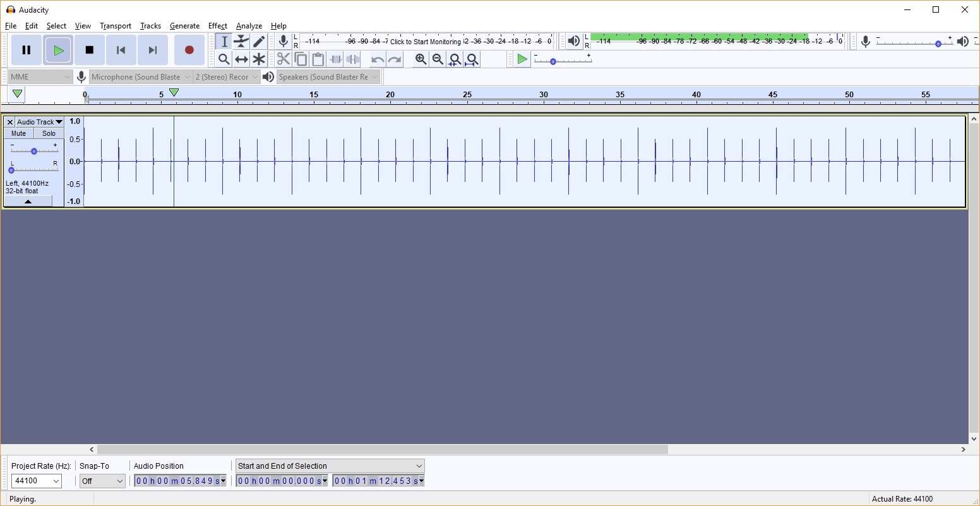980x506 pixels.
Task: Open Audio Position time format arrow
Action: tap(223, 481)
